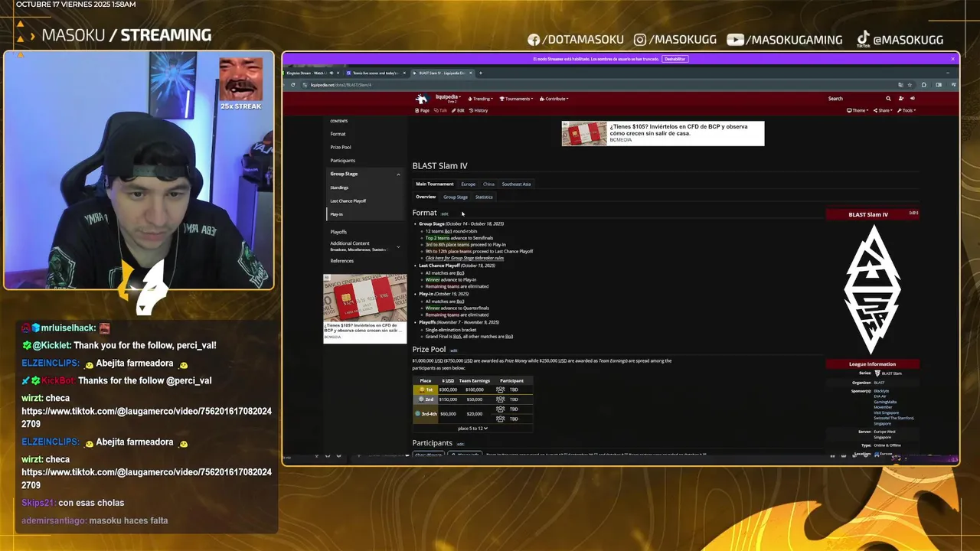Open the Contribute dropdown menu

555,99
